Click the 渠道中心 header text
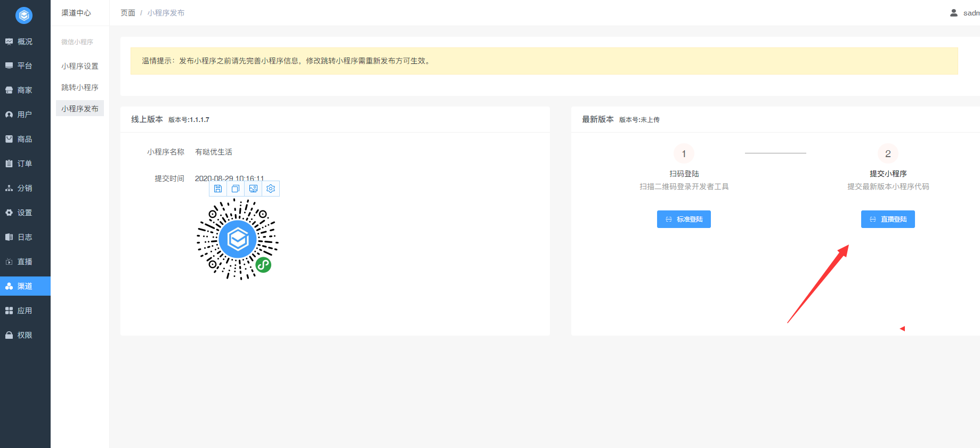The height and width of the screenshot is (448, 980). (76, 13)
